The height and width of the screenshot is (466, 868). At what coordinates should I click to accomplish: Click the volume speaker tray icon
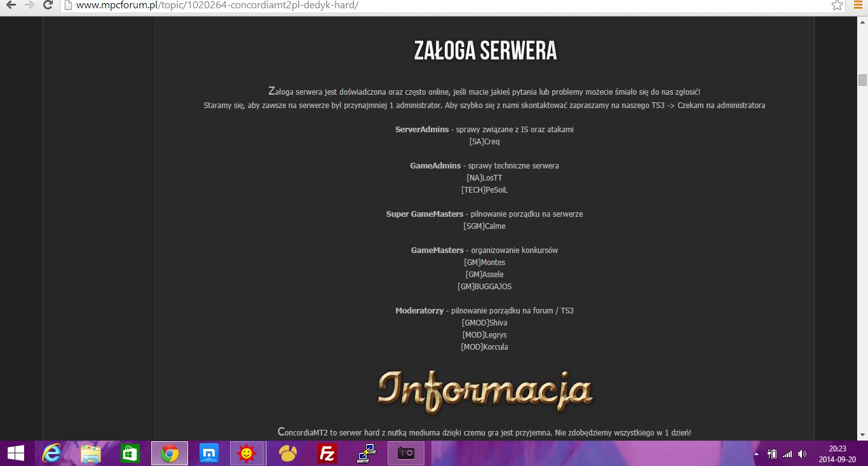click(803, 454)
